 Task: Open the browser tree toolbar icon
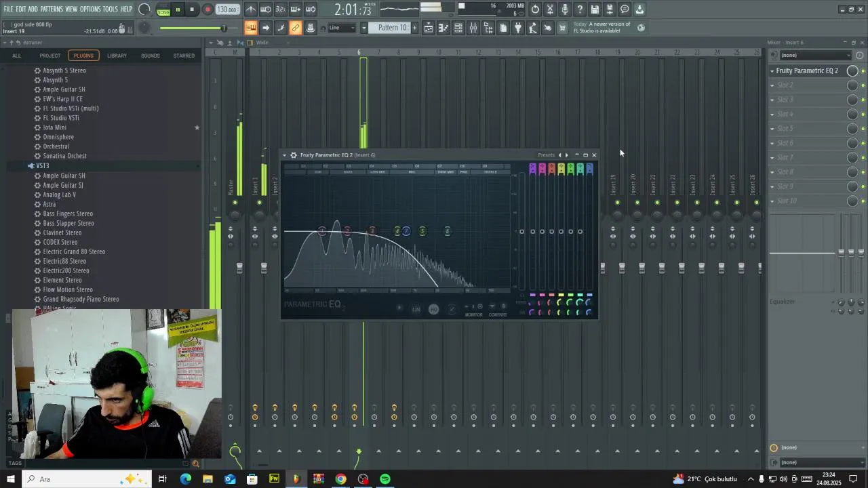point(488,28)
